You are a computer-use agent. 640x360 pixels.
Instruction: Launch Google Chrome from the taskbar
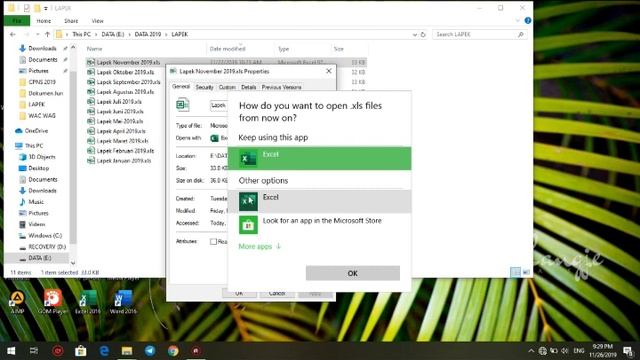point(173,351)
